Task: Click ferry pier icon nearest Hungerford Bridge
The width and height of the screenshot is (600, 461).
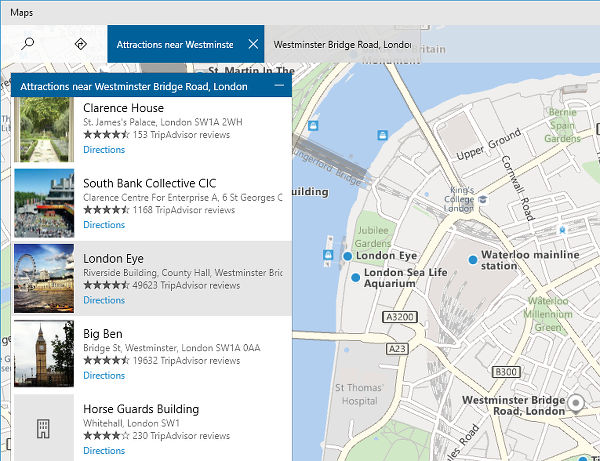Action: pos(313,125)
